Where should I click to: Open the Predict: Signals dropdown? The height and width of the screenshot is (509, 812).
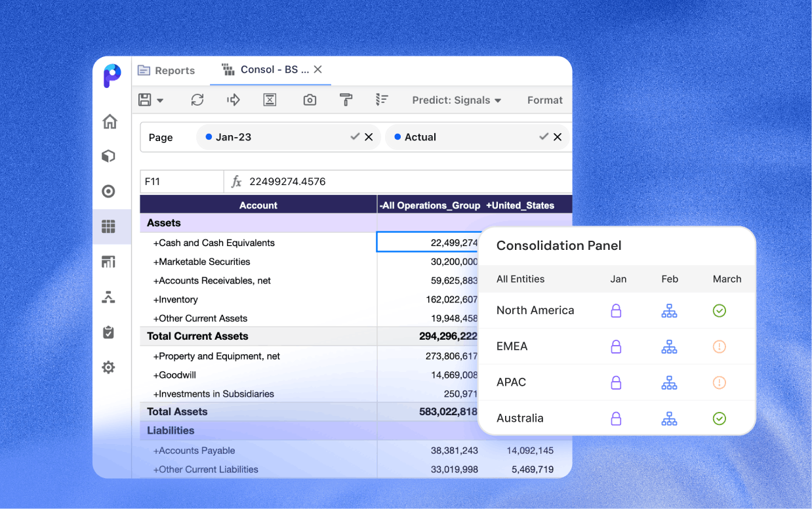click(x=457, y=100)
